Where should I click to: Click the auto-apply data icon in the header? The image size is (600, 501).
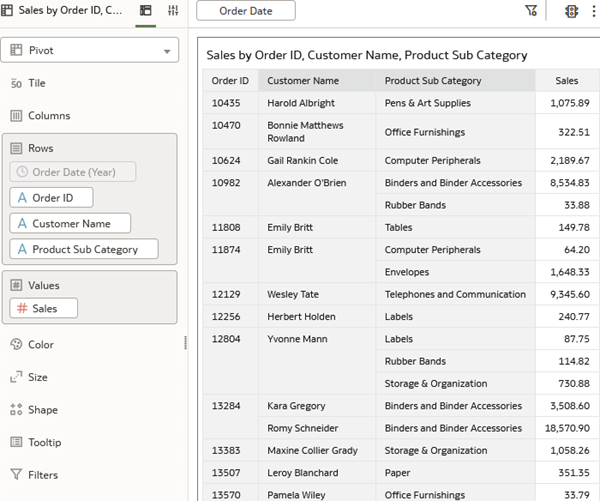tap(572, 10)
